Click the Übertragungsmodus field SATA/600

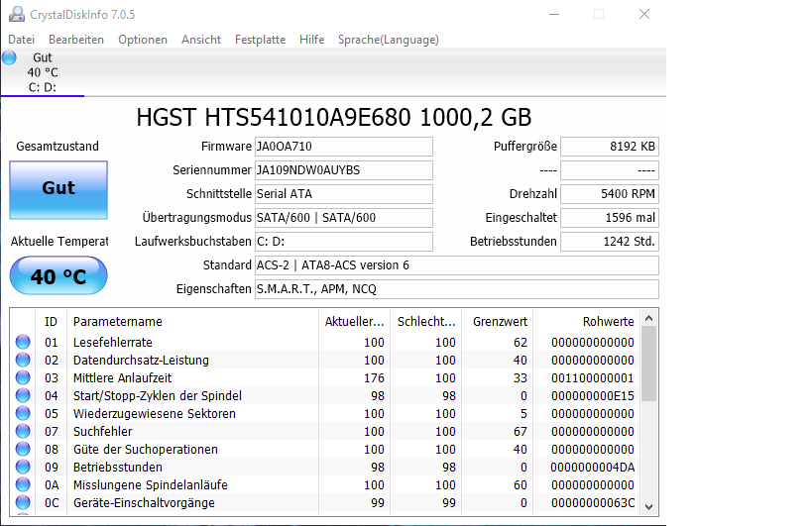[344, 218]
